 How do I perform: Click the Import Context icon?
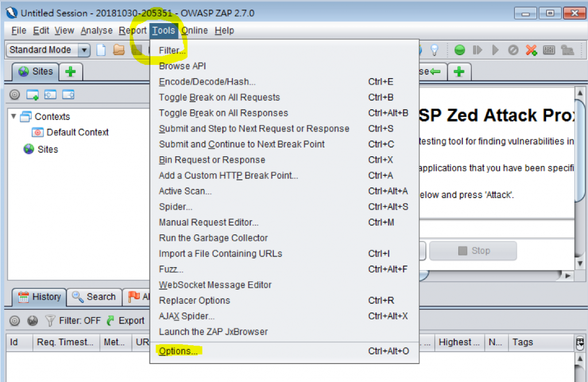click(x=51, y=95)
